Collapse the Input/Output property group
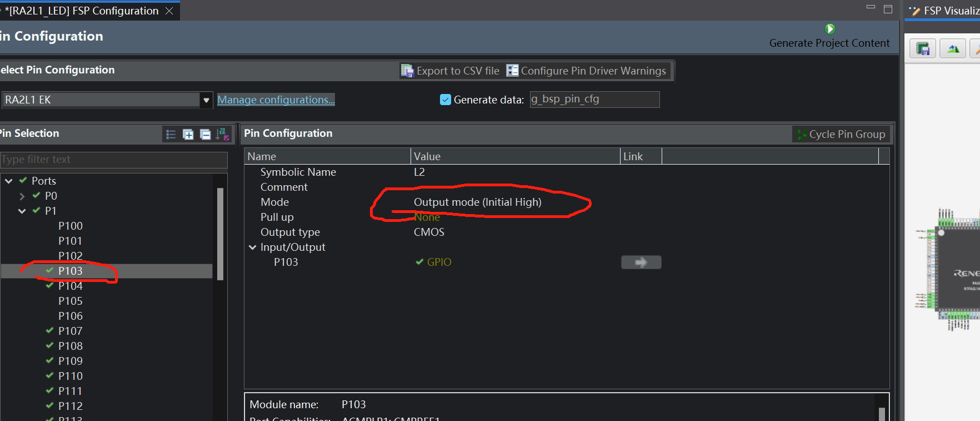The width and height of the screenshot is (980, 421). click(252, 247)
